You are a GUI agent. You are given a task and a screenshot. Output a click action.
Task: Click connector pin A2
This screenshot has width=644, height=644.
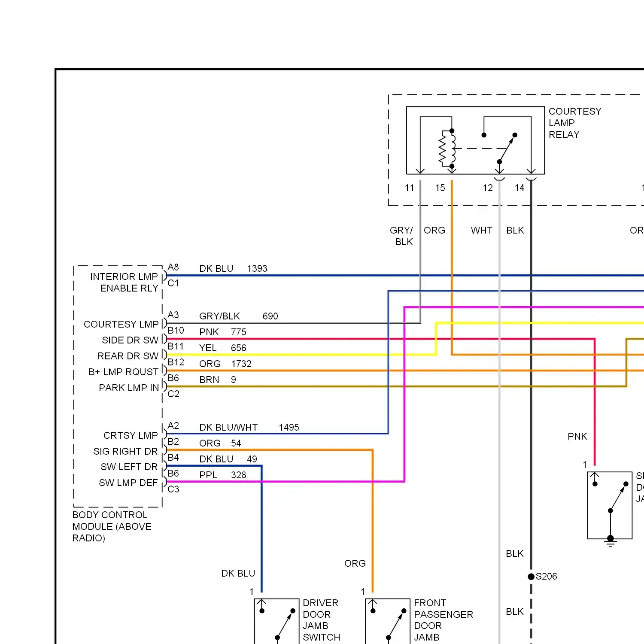(173, 426)
